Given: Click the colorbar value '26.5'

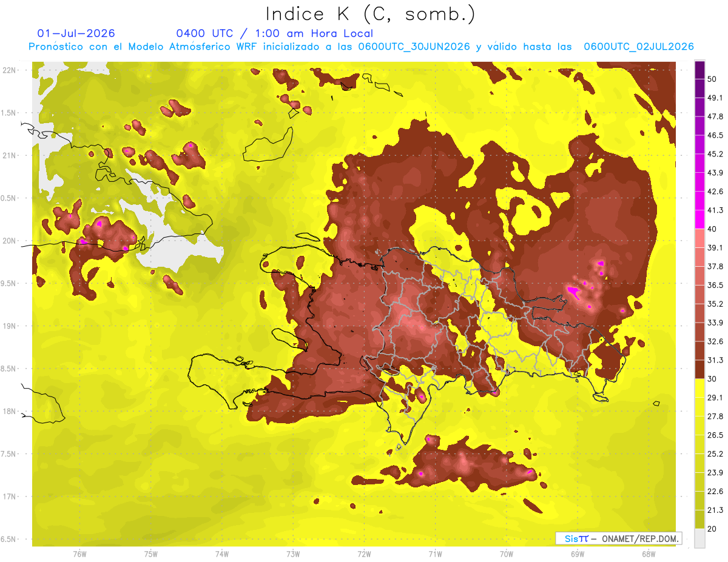Looking at the screenshot, I should click(715, 435).
